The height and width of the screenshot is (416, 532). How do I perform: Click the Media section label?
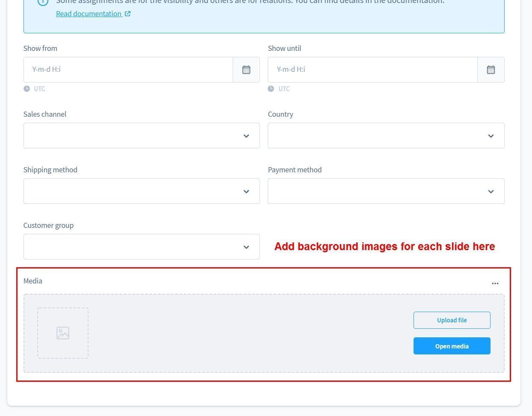coord(33,281)
